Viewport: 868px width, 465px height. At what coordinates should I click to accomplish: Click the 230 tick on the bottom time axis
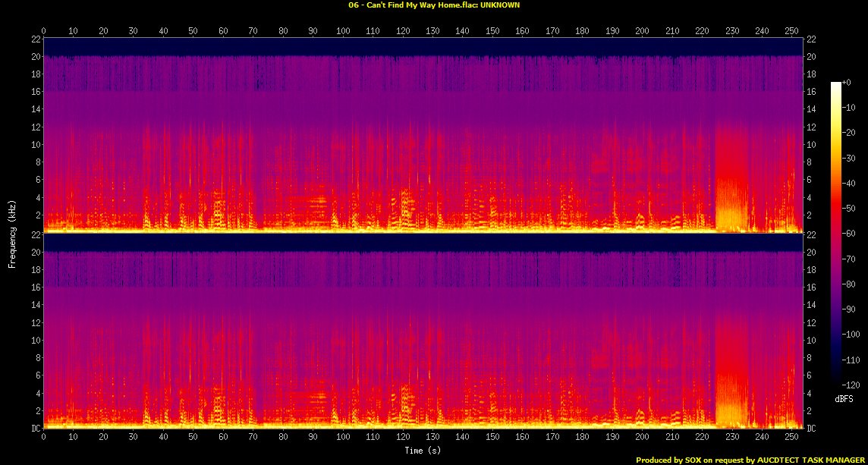point(732,438)
